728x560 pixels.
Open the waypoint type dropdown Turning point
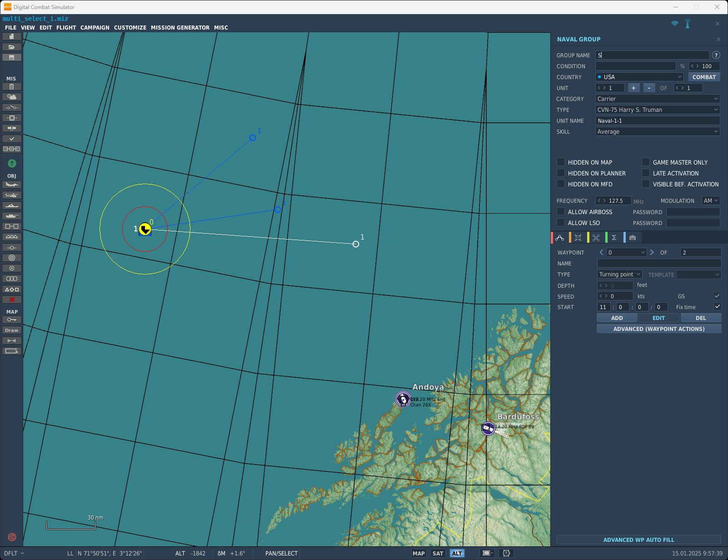[619, 274]
